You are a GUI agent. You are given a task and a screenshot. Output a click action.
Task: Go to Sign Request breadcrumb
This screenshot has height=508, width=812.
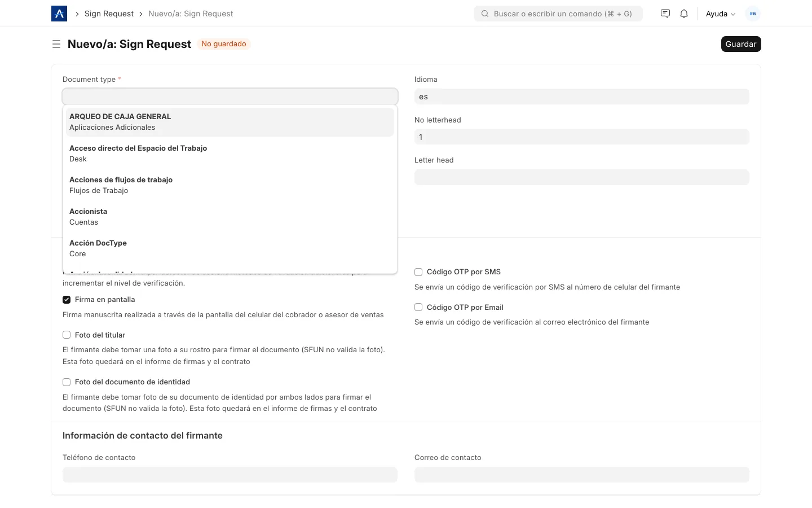[109, 14]
